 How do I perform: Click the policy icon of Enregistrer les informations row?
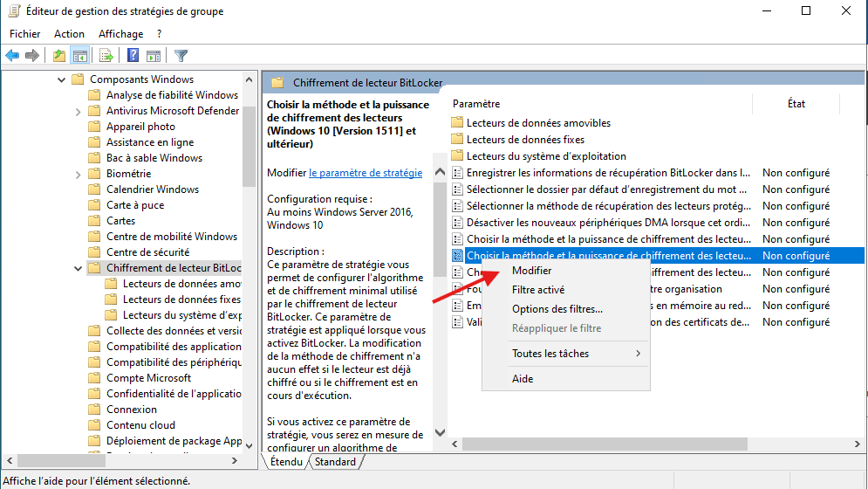[x=457, y=173]
